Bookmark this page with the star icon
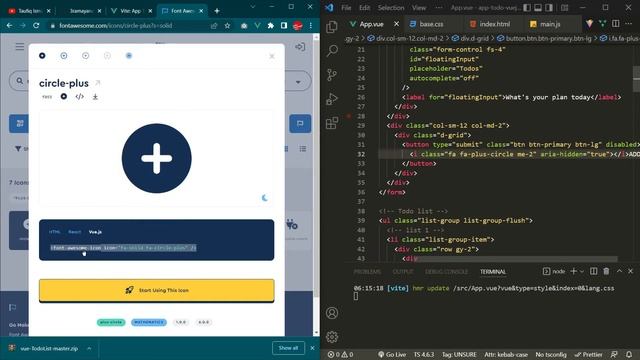This screenshot has height=360, width=640. tap(227, 26)
